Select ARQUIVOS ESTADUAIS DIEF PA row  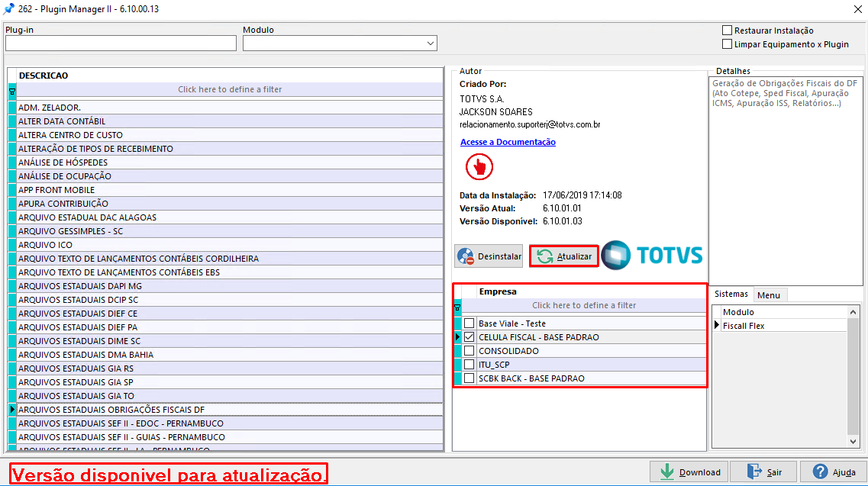point(230,327)
